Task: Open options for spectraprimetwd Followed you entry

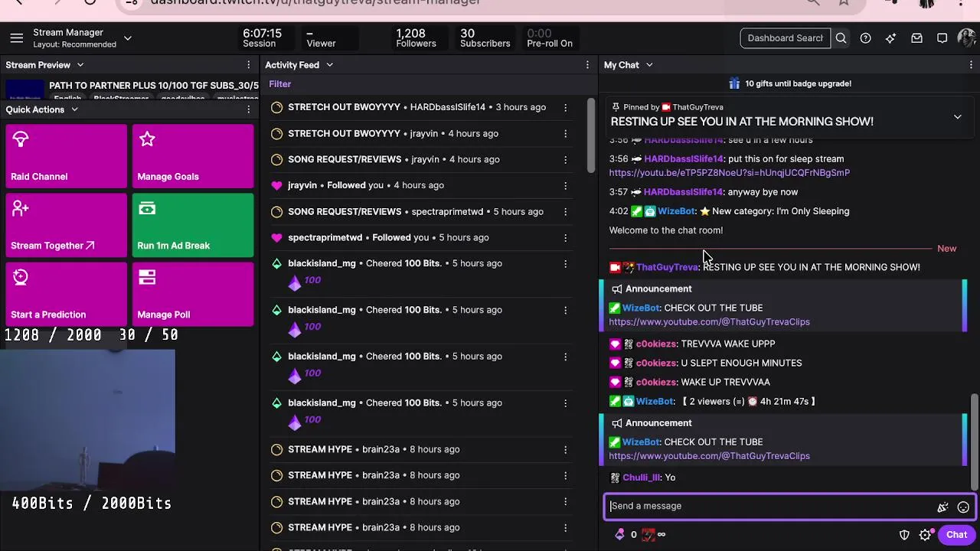Action: (565, 237)
